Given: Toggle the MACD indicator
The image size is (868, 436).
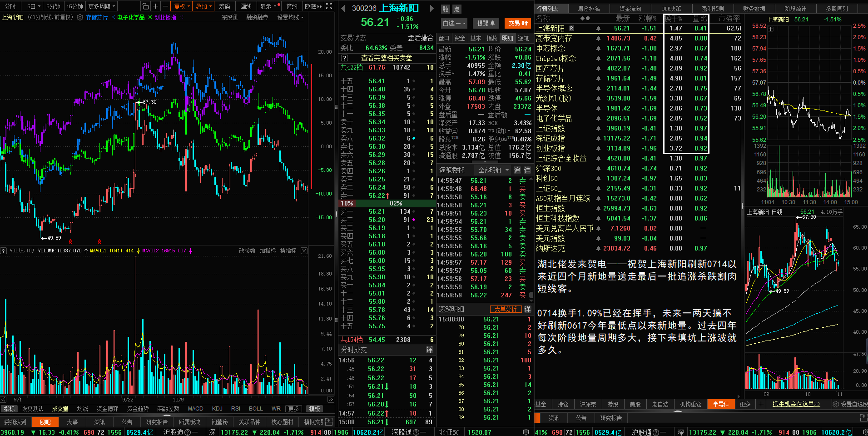Looking at the screenshot, I should (196, 409).
